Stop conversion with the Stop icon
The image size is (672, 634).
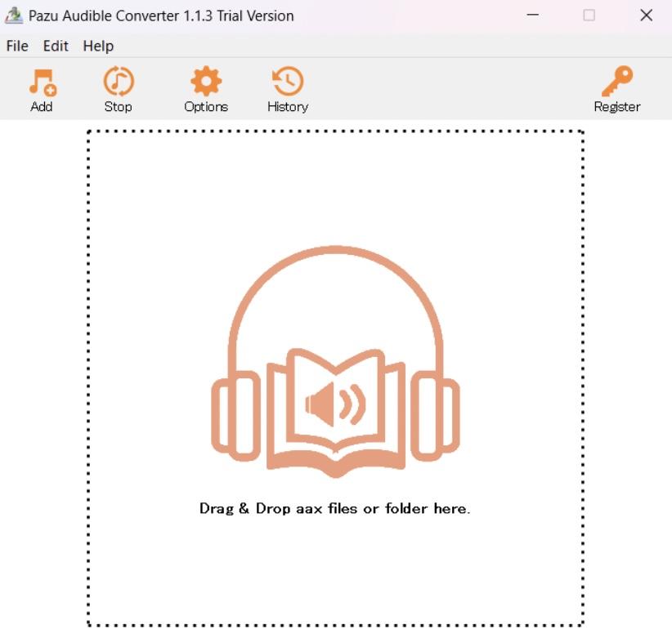coord(119,81)
